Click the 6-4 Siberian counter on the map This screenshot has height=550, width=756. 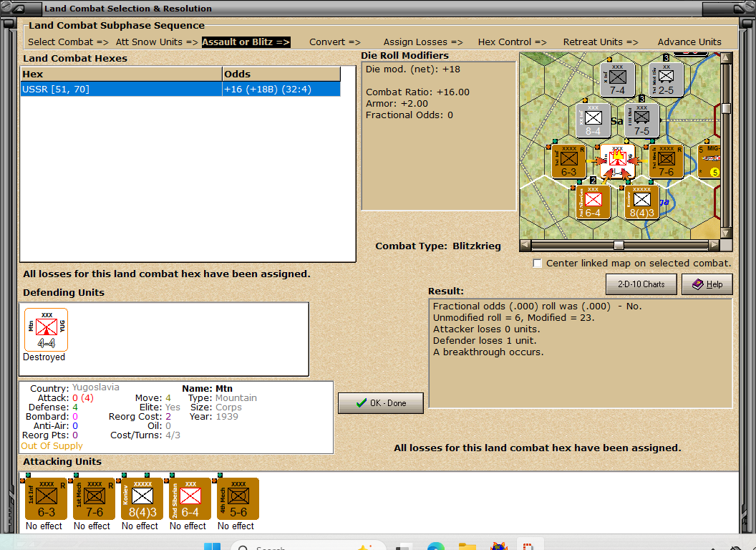point(593,203)
